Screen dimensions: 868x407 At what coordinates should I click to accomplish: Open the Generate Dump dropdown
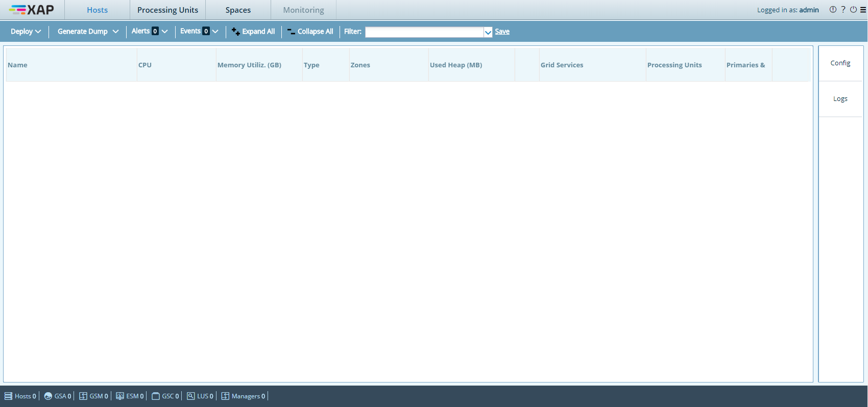click(x=88, y=32)
